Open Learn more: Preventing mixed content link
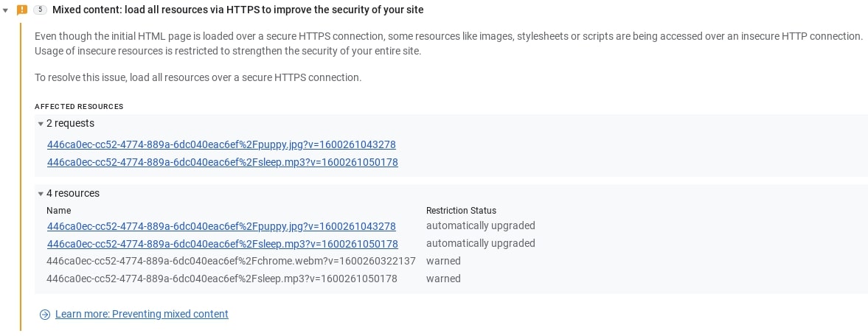Viewport: 868px width, 336px height. [142, 314]
